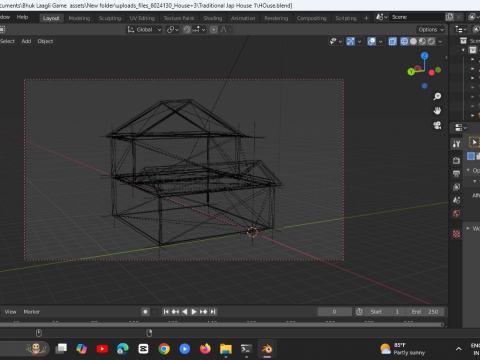Open gizmo settings dropdown arrow
Viewport: 480px width, 360px height.
click(x=359, y=41)
